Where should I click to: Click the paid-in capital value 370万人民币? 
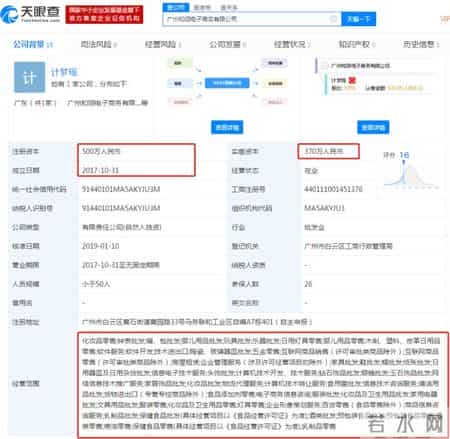[x=324, y=151]
